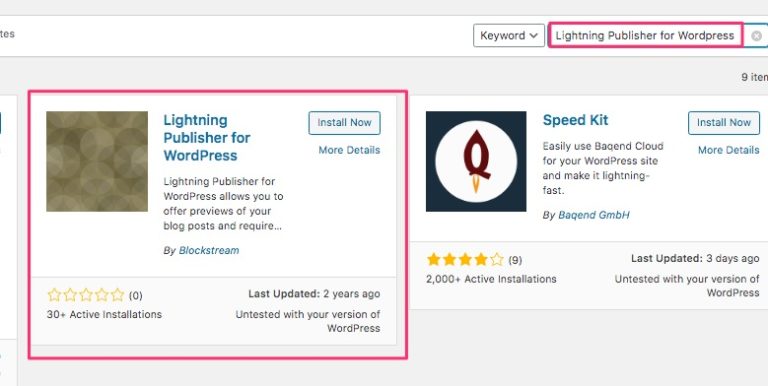This screenshot has height=386, width=768.
Task: Click the (0) ratings count for Lightning Publisher
Action: tap(136, 295)
